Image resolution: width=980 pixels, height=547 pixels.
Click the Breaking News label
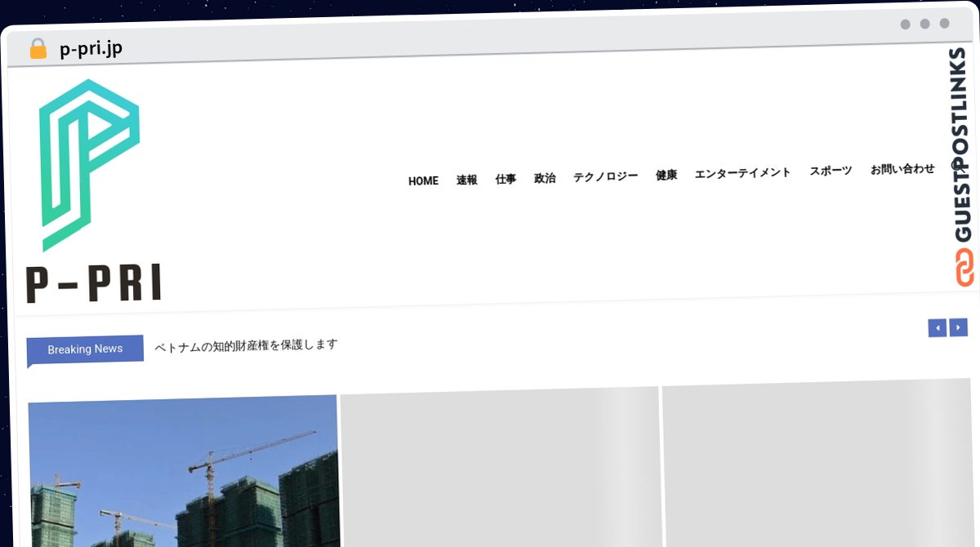click(x=85, y=349)
